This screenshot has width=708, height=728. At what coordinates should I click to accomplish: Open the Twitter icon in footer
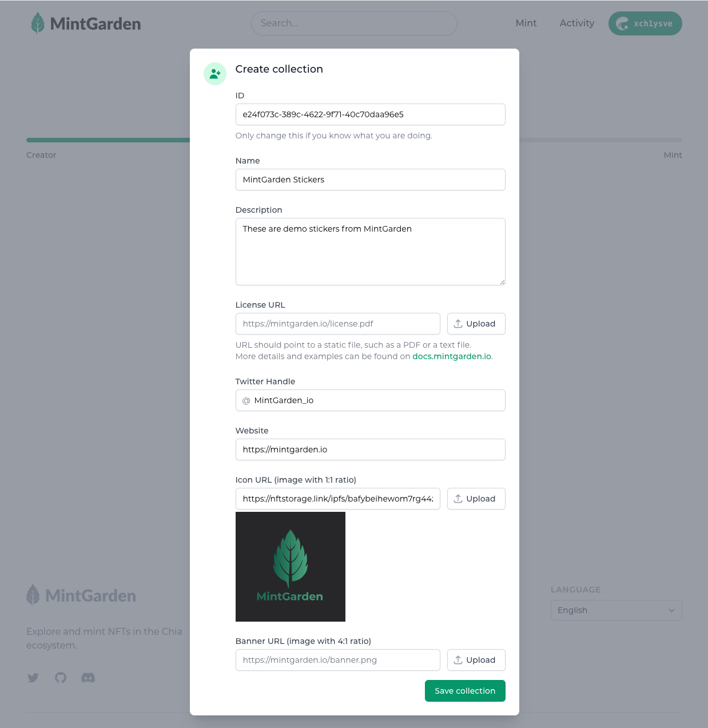coord(33,678)
